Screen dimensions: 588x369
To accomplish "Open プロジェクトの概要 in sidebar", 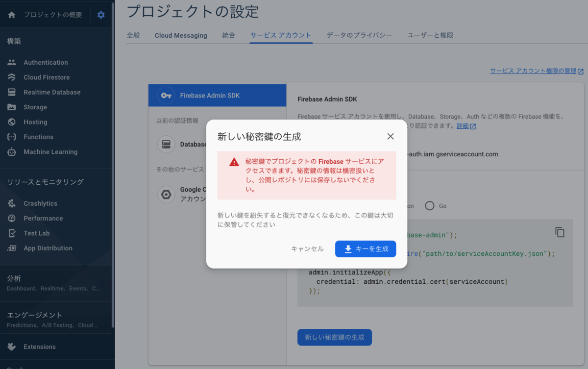I will tap(53, 15).
